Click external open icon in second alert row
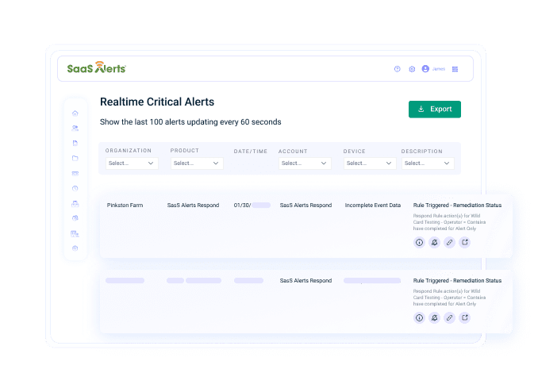The height and width of the screenshot is (392, 538). pos(464,317)
